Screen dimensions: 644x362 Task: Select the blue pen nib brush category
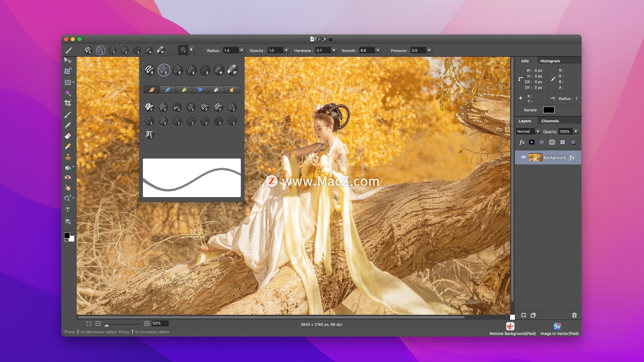(168, 90)
